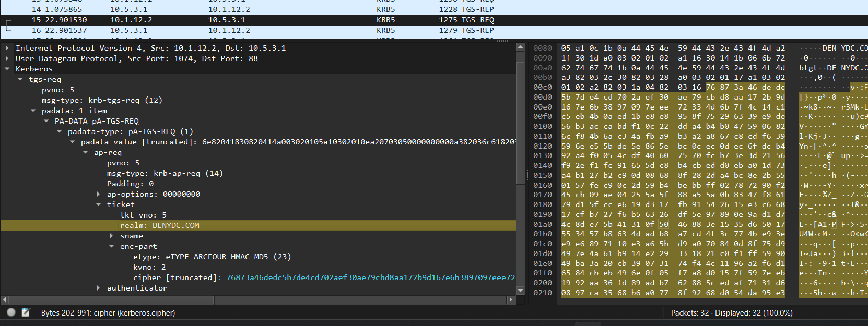868x326 pixels.
Task: Click the details pane vertical scrollbar thumb
Action: pos(520,122)
